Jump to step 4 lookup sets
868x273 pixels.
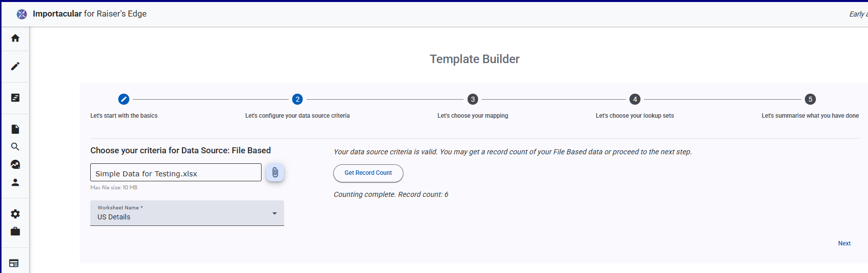tap(635, 99)
